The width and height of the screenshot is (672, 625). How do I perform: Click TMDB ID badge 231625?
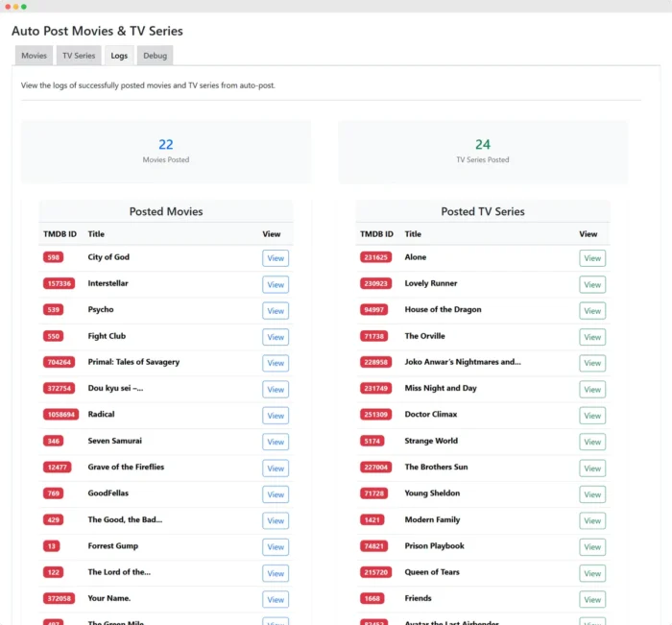(x=376, y=257)
